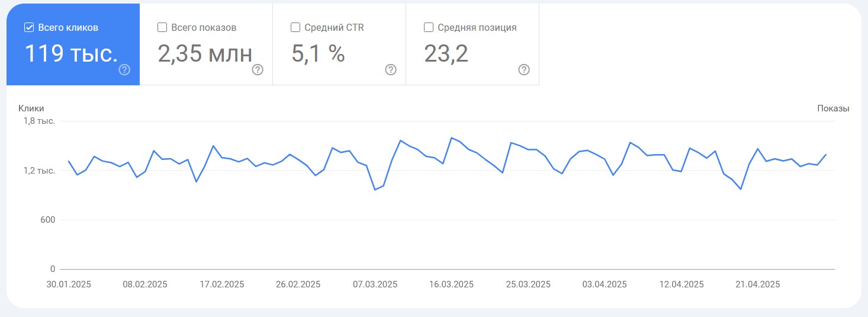This screenshot has width=868, height=317.
Task: Click the 119 тыс. clicks value
Action: pos(71,54)
